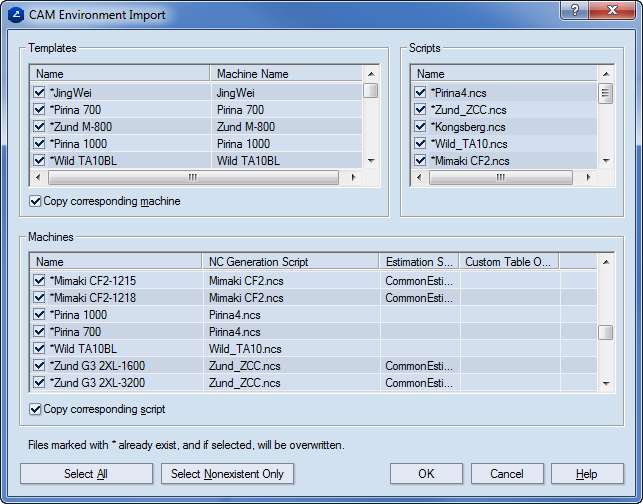
Task: Click Templates list scroll down arrow
Action: point(371,161)
